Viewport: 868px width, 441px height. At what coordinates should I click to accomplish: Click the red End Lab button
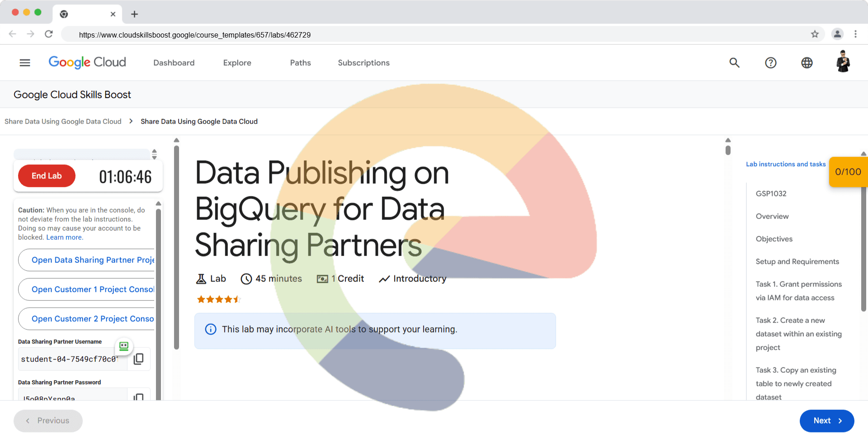[47, 176]
